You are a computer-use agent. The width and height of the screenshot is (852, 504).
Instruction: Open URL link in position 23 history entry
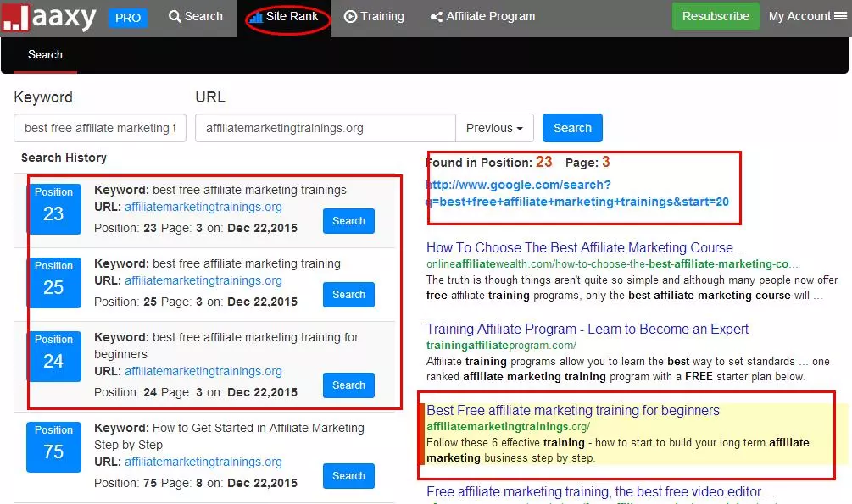[x=203, y=207]
